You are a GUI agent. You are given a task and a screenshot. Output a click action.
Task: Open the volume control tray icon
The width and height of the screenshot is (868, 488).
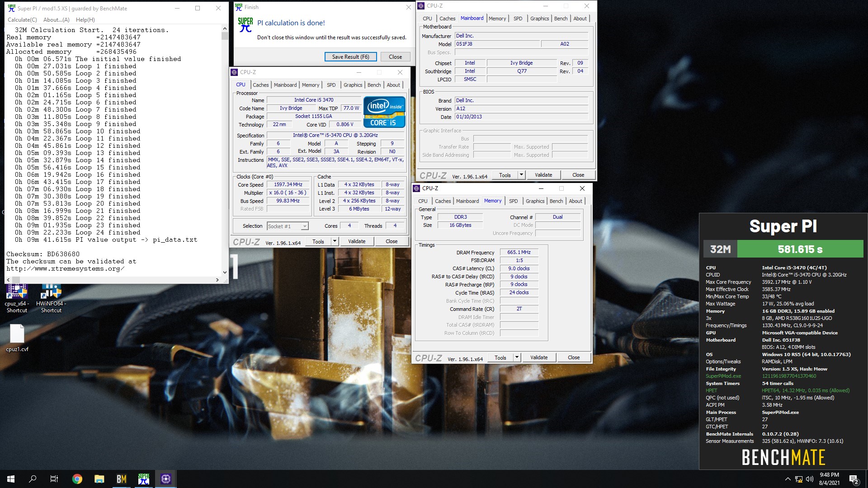810,479
